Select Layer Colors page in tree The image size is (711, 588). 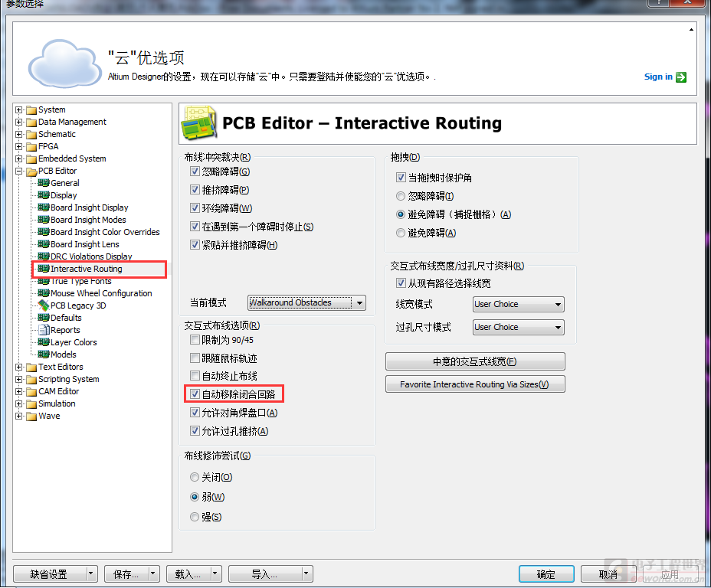[74, 342]
